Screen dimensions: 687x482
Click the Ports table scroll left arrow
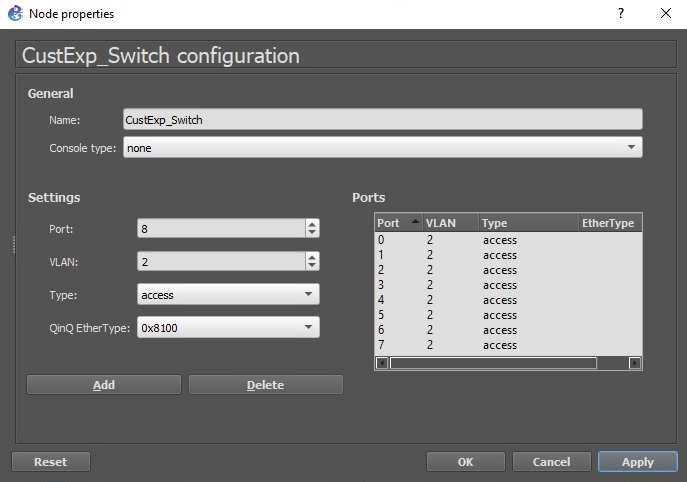pyautogui.click(x=382, y=363)
